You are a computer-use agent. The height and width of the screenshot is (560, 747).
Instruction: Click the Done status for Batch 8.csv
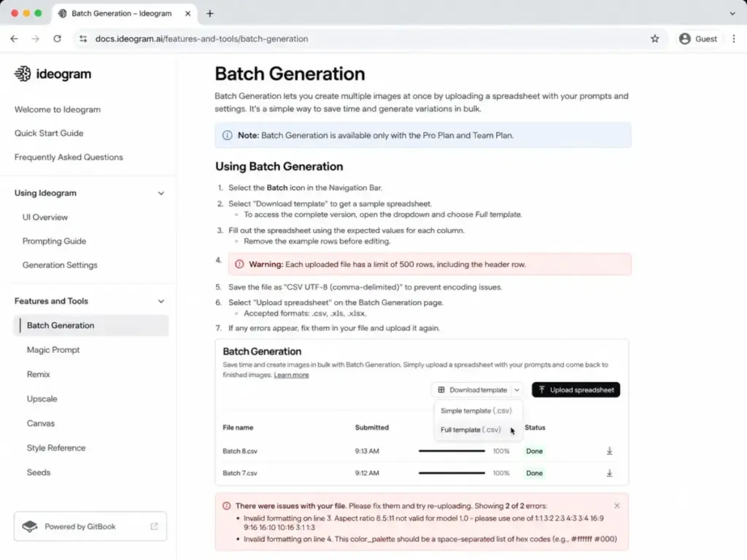[x=534, y=451]
